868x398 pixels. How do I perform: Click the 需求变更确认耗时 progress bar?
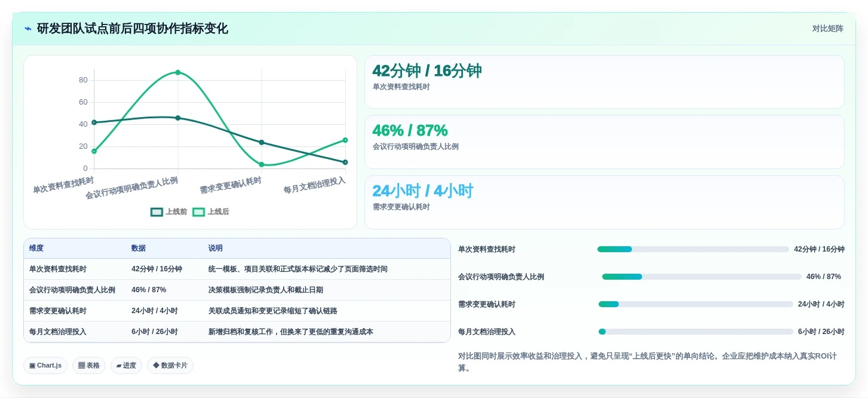coord(696,304)
